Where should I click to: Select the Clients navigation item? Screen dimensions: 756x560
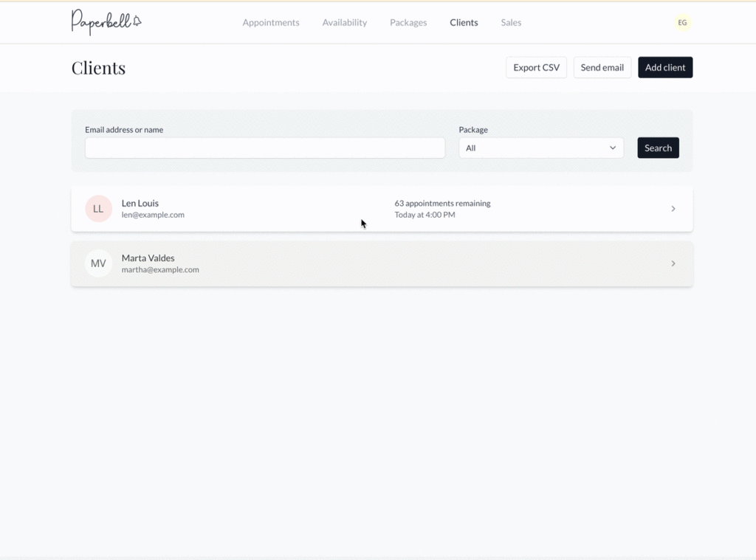(464, 22)
